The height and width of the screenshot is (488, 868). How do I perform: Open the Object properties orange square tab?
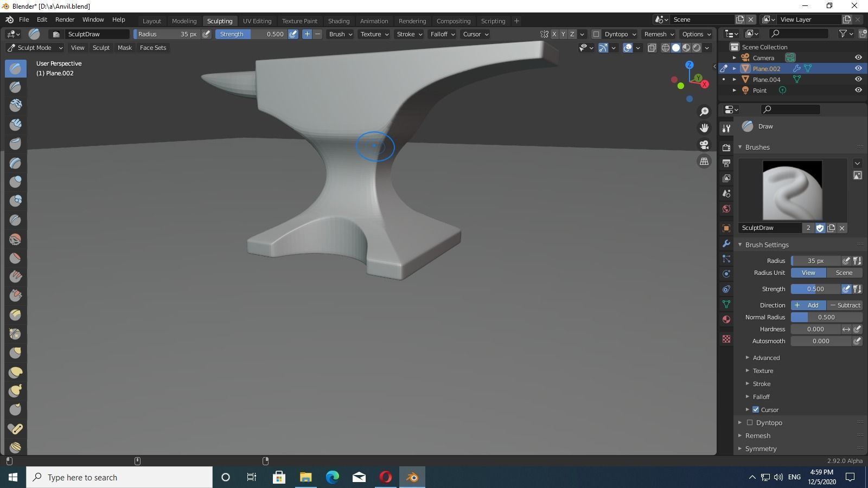pyautogui.click(x=726, y=228)
